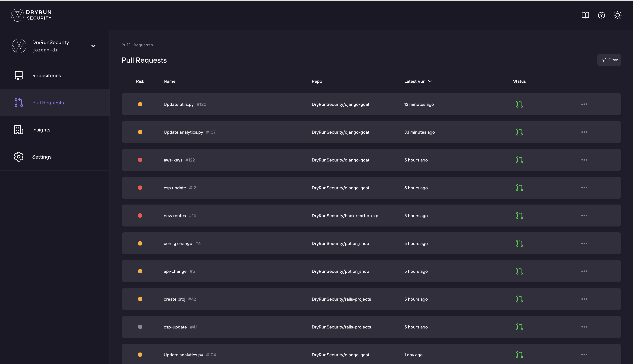This screenshot has width=633, height=364.
Task: Click red risk dot for aws-keys
Action: 140,160
